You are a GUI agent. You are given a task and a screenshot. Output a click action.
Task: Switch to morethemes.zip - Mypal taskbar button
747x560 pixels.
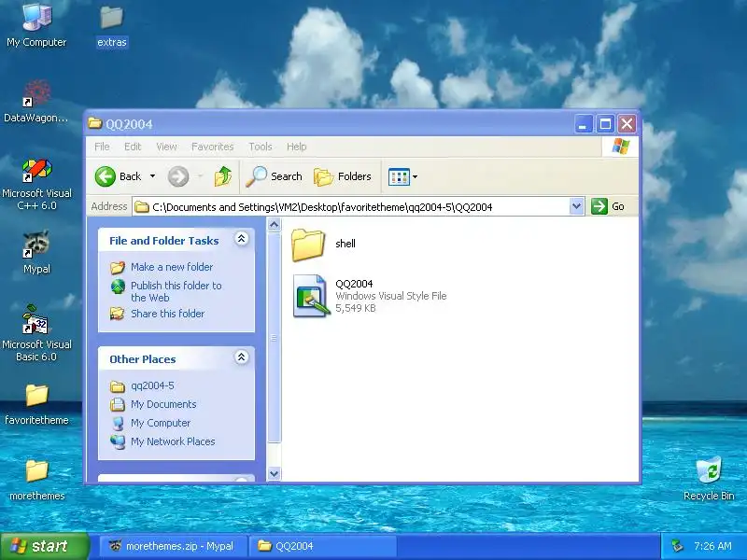(x=173, y=546)
